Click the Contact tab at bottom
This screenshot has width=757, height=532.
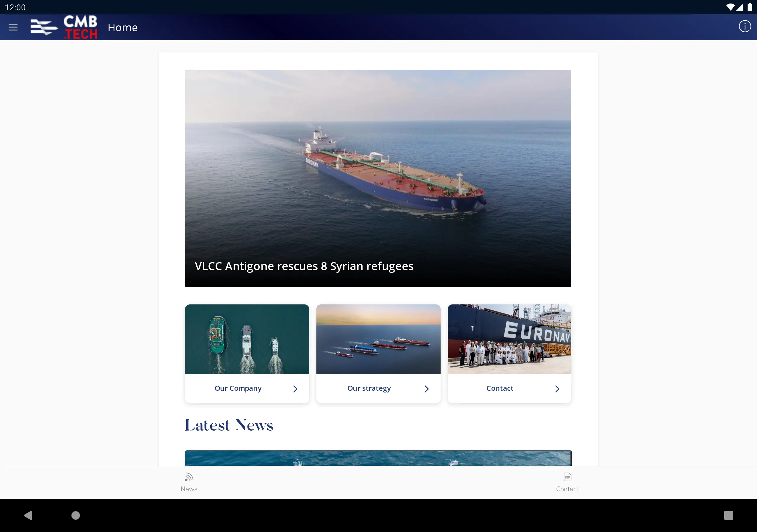pos(567,481)
